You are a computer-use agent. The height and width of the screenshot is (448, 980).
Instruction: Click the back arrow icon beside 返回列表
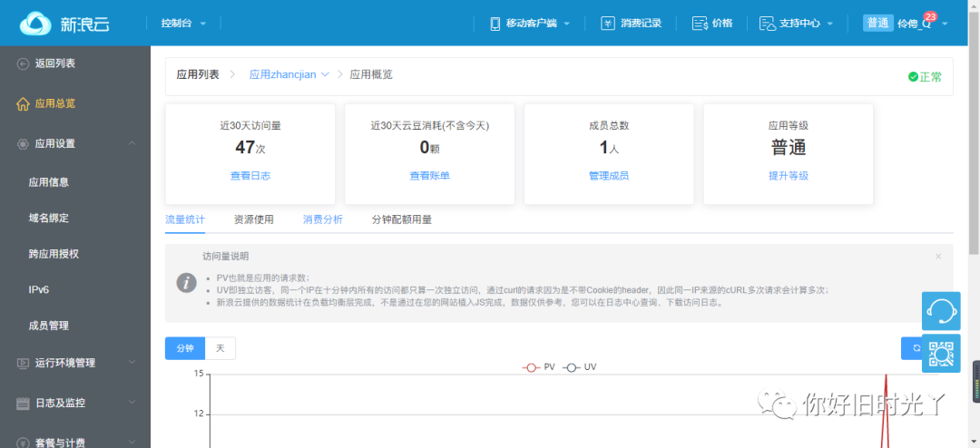(x=23, y=63)
